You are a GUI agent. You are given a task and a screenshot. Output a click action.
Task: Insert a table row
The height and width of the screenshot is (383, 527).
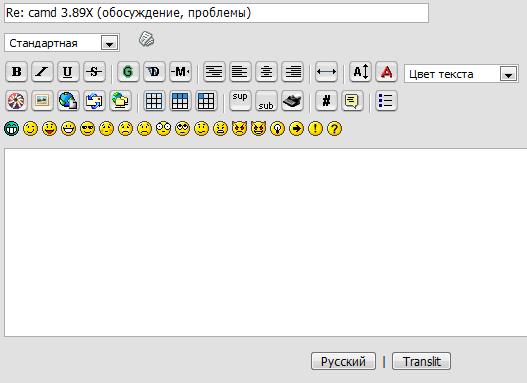(180, 100)
